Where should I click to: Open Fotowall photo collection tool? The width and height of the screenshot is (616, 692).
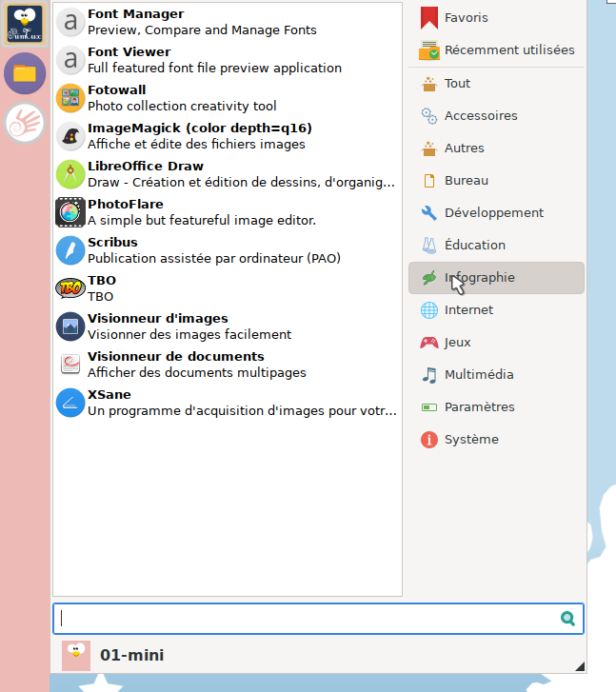click(228, 98)
